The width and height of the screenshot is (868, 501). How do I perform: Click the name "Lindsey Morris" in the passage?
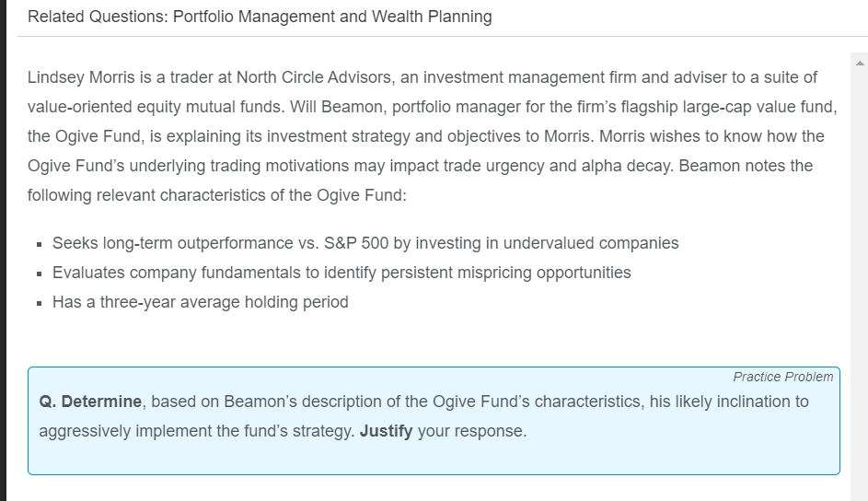click(x=81, y=77)
